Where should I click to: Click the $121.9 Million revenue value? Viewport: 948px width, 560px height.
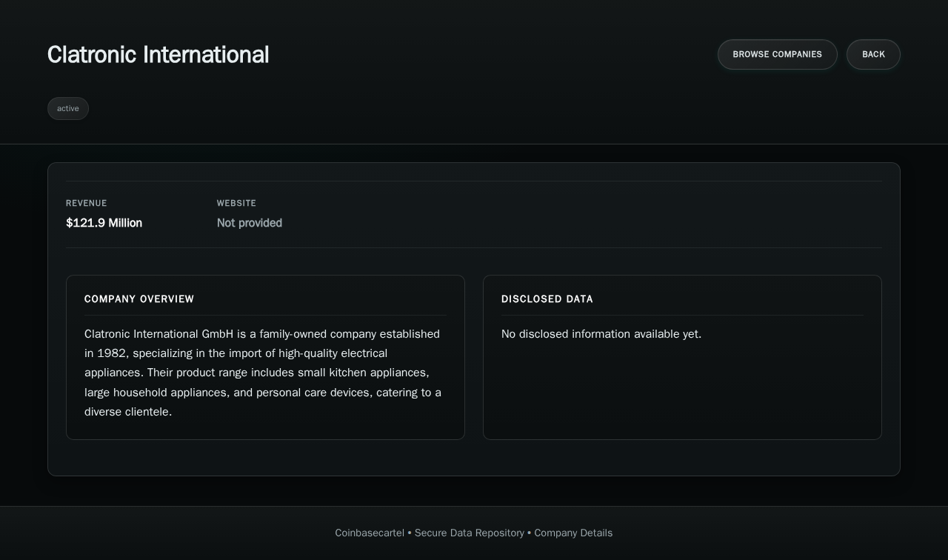pos(104,223)
